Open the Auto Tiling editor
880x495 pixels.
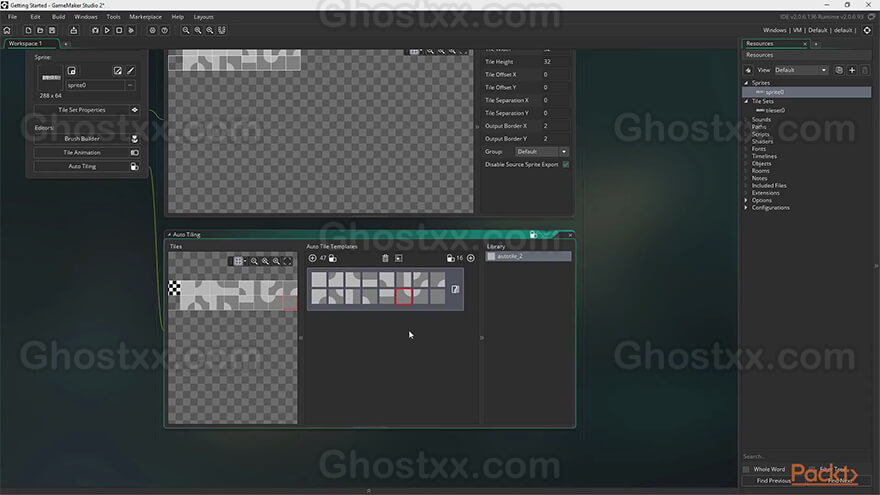pyautogui.click(x=87, y=167)
